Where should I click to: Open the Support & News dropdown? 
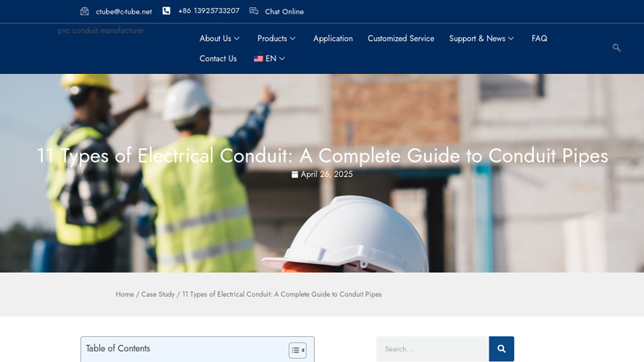click(481, 39)
